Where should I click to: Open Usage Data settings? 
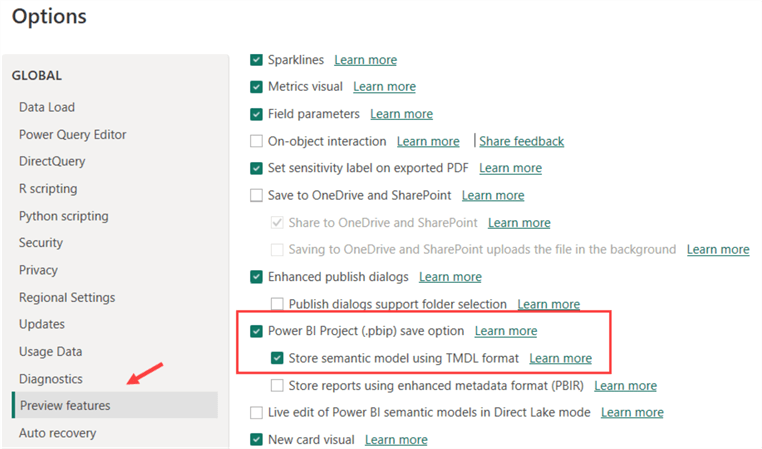point(51,351)
